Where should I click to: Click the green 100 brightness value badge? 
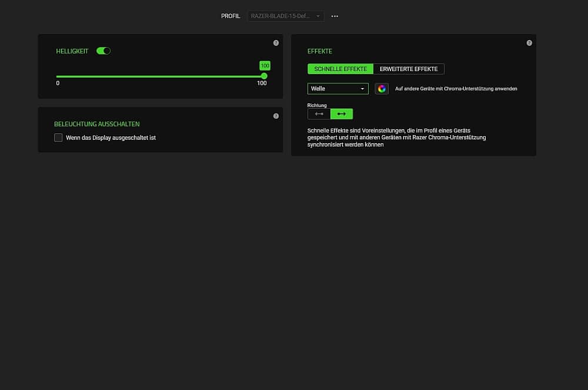(265, 66)
